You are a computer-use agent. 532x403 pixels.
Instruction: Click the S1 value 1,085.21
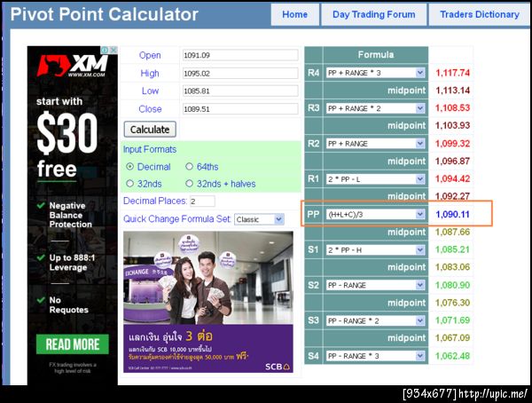pyautogui.click(x=452, y=249)
